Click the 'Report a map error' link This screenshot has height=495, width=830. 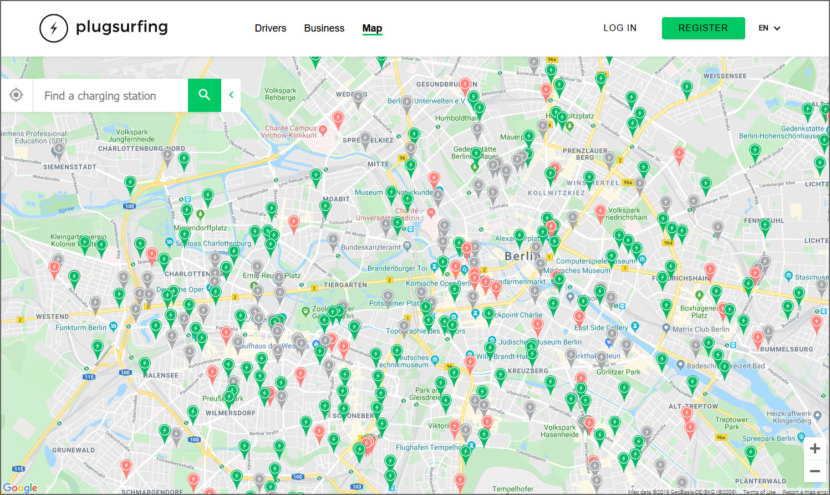805,492
